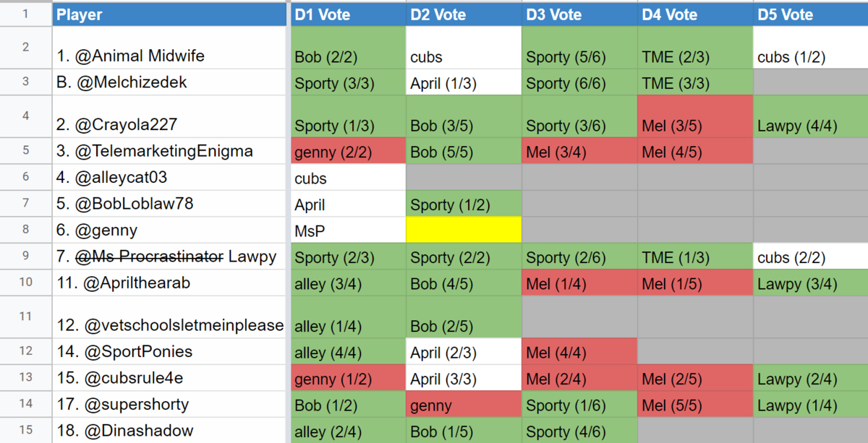Image resolution: width=868 pixels, height=443 pixels.
Task: Select the Lawpy (4/4) cell
Action: (x=810, y=116)
